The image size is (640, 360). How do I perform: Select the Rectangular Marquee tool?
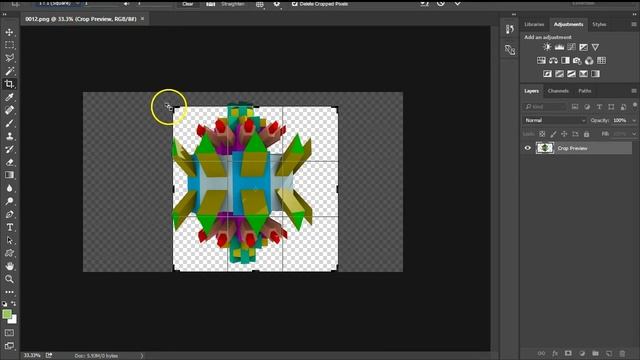[9, 45]
